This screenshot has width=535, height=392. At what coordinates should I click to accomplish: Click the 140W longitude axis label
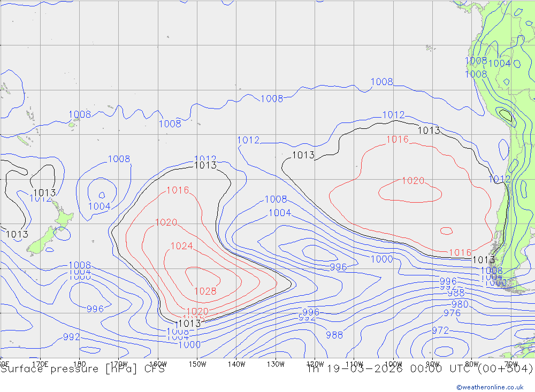(x=236, y=364)
